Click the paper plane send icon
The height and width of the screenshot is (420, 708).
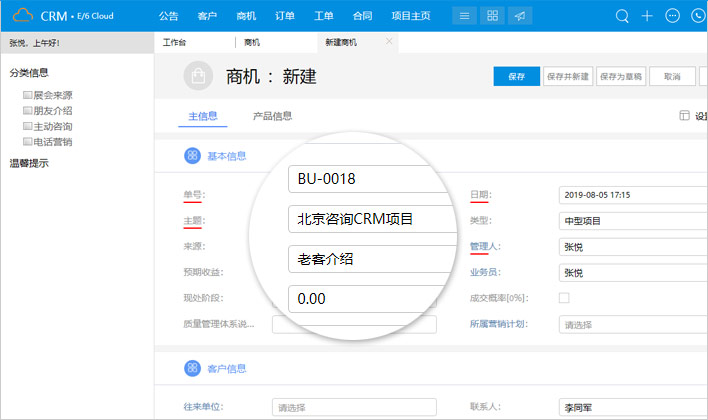coord(521,16)
